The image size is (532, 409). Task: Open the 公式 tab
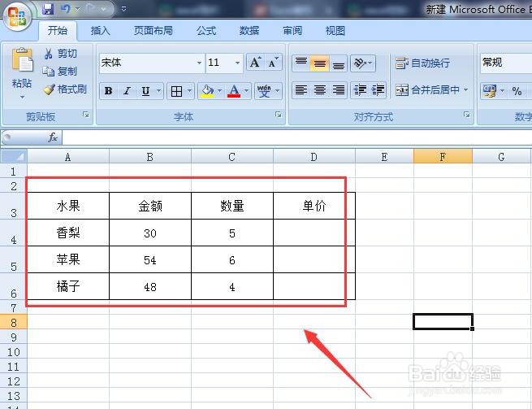(x=206, y=31)
